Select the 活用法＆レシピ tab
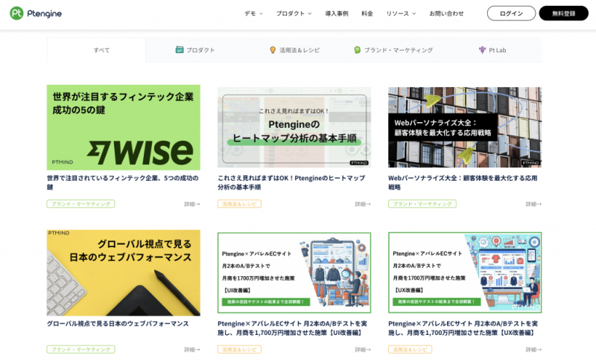 [294, 50]
